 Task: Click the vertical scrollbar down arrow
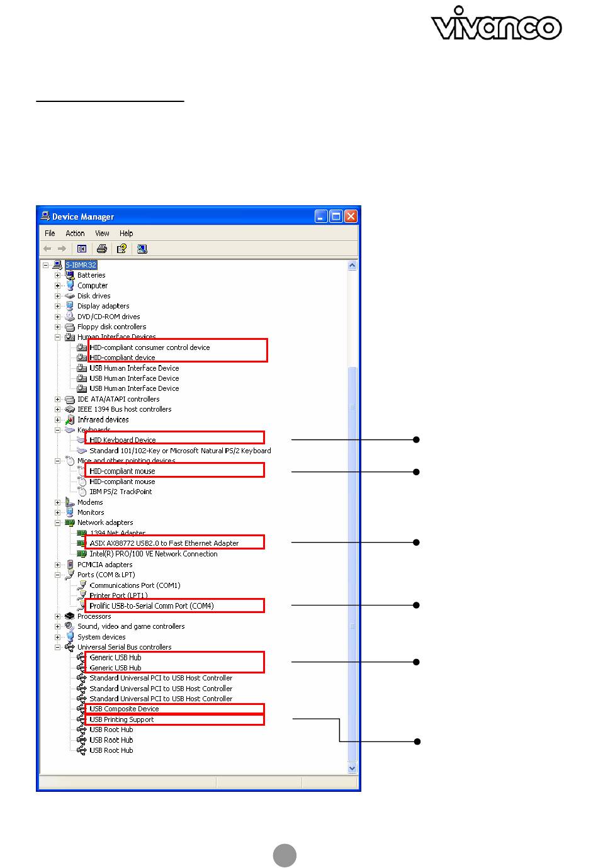click(x=352, y=768)
